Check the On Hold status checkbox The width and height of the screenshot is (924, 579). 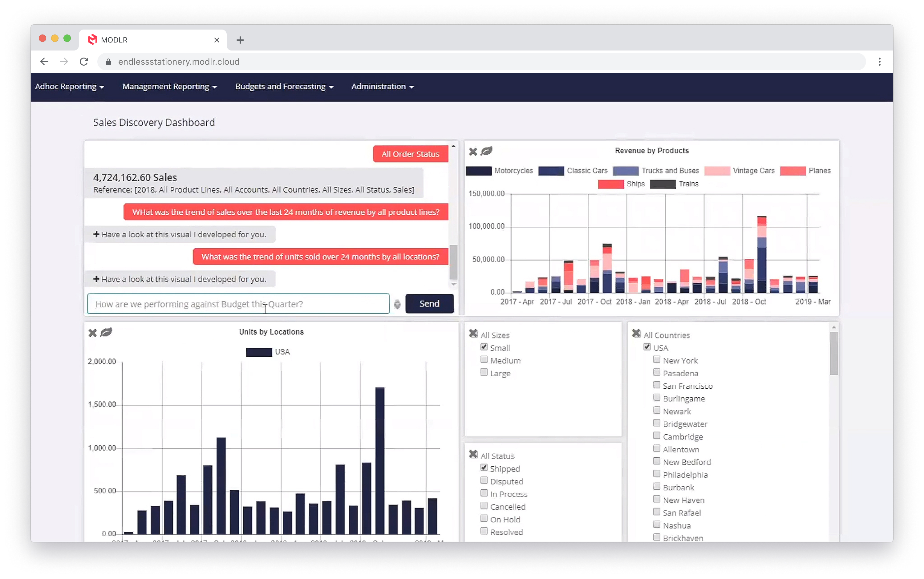[x=484, y=519]
